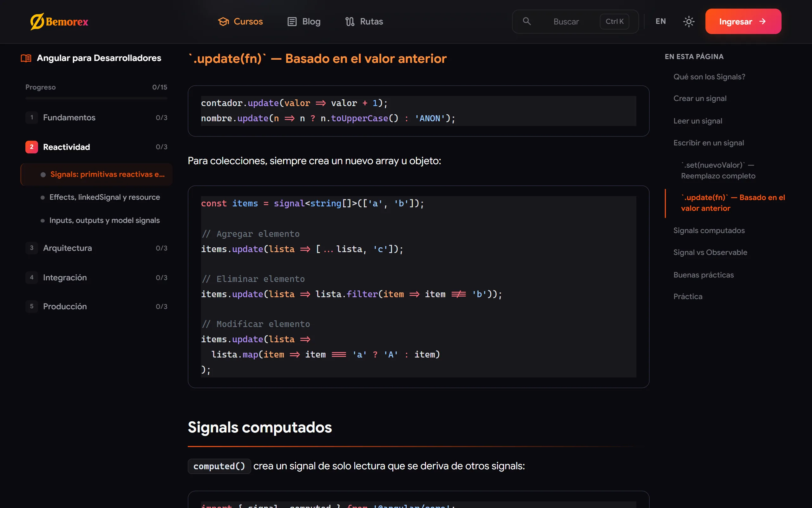The height and width of the screenshot is (508, 812).
Task: Click the computed() inline code chip
Action: click(219, 466)
